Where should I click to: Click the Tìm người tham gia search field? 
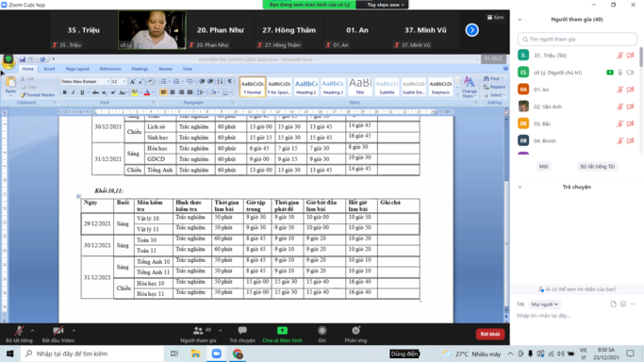tap(577, 39)
